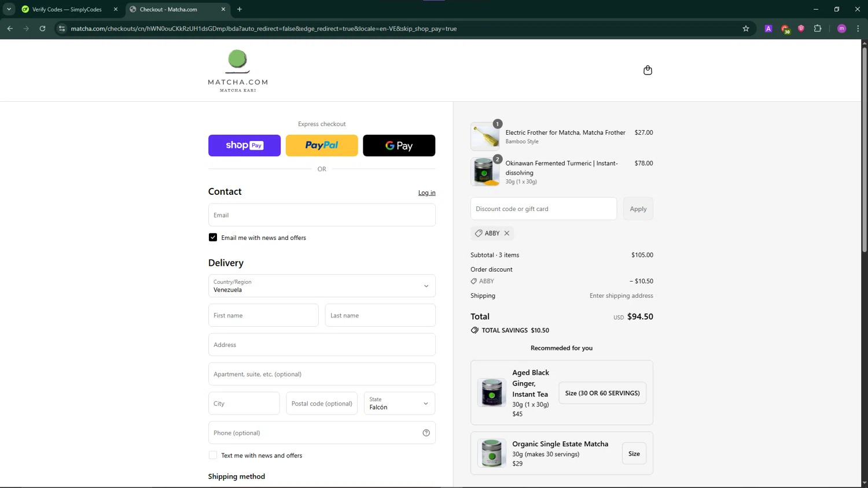
Task: Remove the ABBY discount code tag
Action: pyautogui.click(x=507, y=233)
